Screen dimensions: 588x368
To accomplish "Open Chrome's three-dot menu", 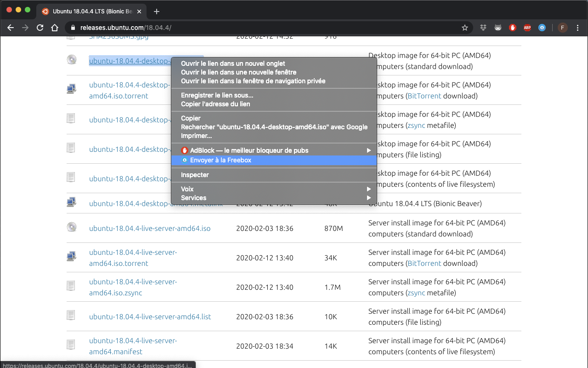I will coord(577,28).
